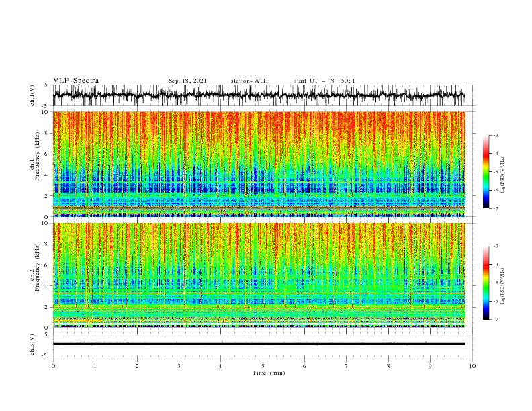Click the ch.1 color scale bar
The image size is (532, 411).
click(x=486, y=172)
